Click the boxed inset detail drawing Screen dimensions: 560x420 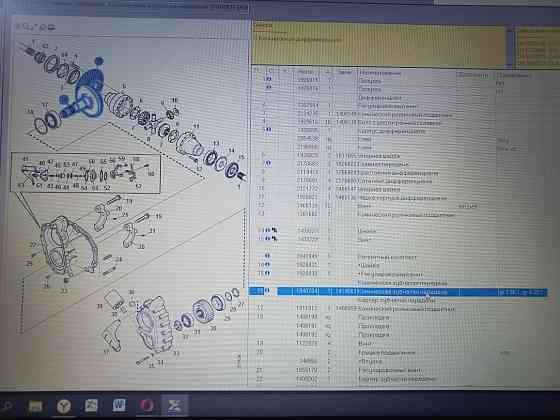point(86,173)
